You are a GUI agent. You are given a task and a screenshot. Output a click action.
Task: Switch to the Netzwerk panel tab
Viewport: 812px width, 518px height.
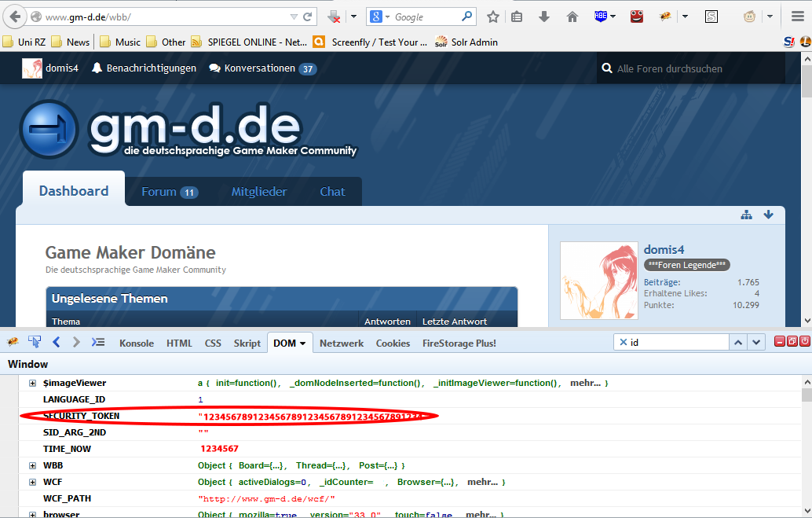(341, 343)
